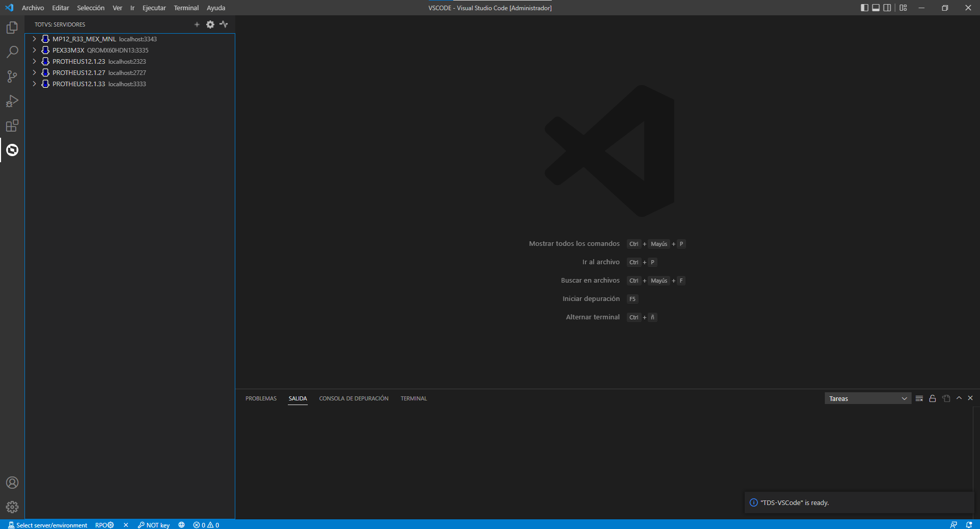Click the RPO gear status bar item

[105, 525]
